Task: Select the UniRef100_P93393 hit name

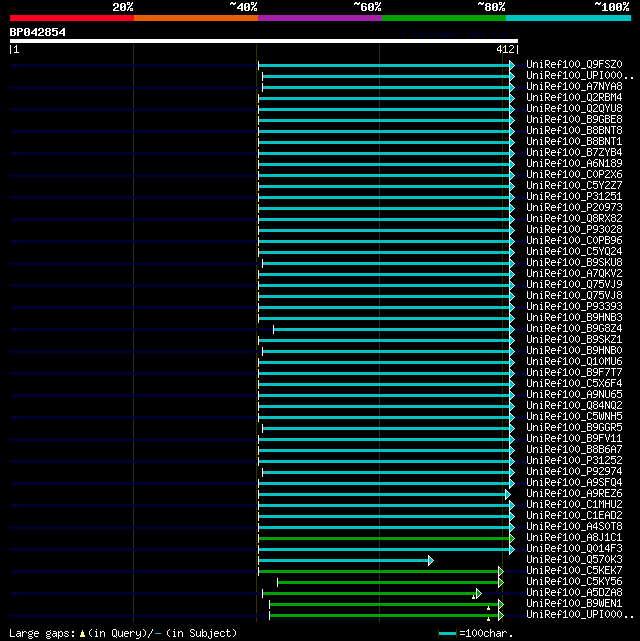Action: [x=574, y=307]
